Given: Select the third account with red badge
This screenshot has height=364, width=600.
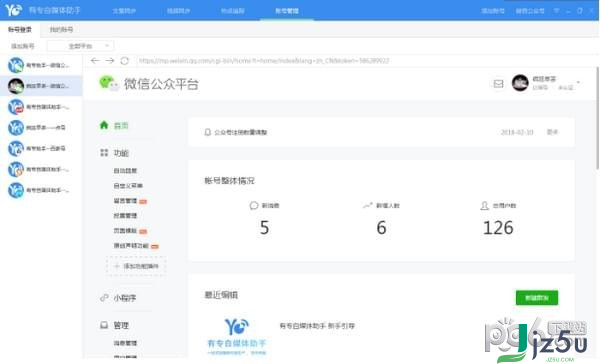Looking at the screenshot, I should coord(41,107).
